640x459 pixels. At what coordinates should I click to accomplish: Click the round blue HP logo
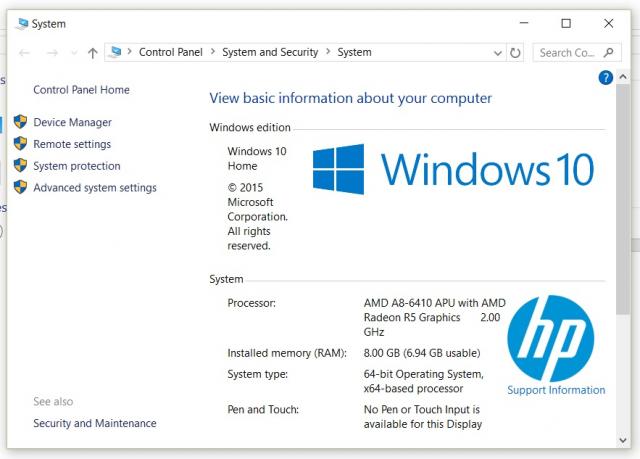(550, 338)
